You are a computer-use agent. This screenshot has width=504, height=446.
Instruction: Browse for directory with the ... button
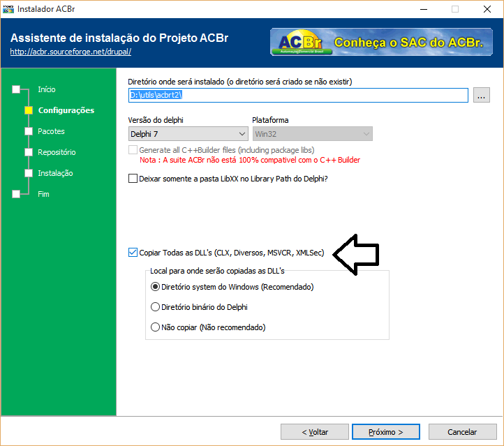481,95
